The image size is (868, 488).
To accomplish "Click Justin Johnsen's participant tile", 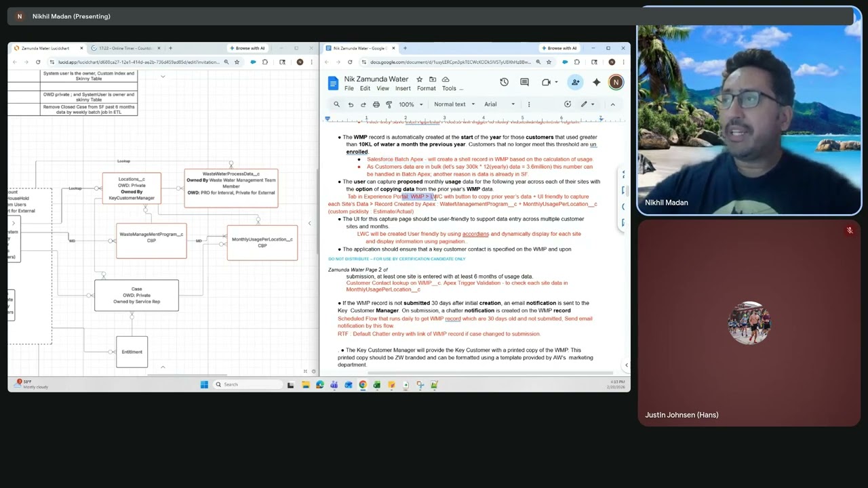I will pyautogui.click(x=749, y=323).
